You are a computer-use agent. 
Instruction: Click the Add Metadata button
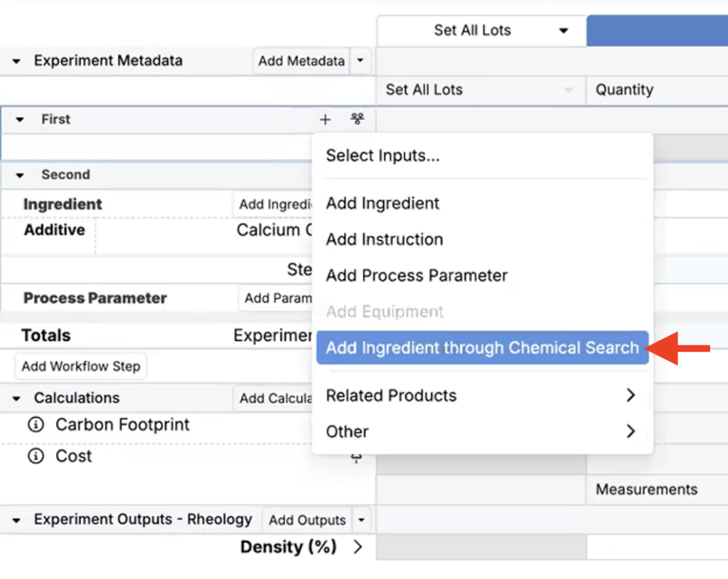point(301,61)
